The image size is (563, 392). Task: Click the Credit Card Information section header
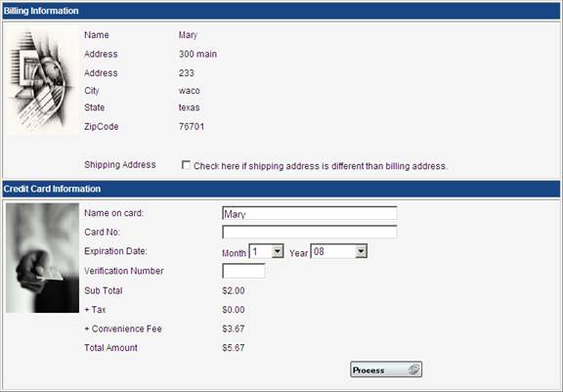[281, 189]
